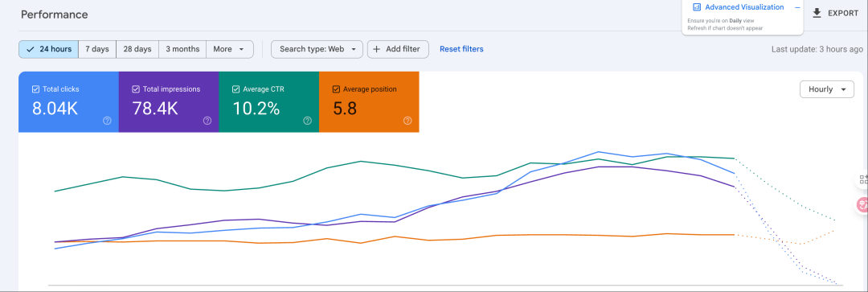Click the plus icon in Add filter
This screenshot has height=292, width=868.
(x=377, y=49)
